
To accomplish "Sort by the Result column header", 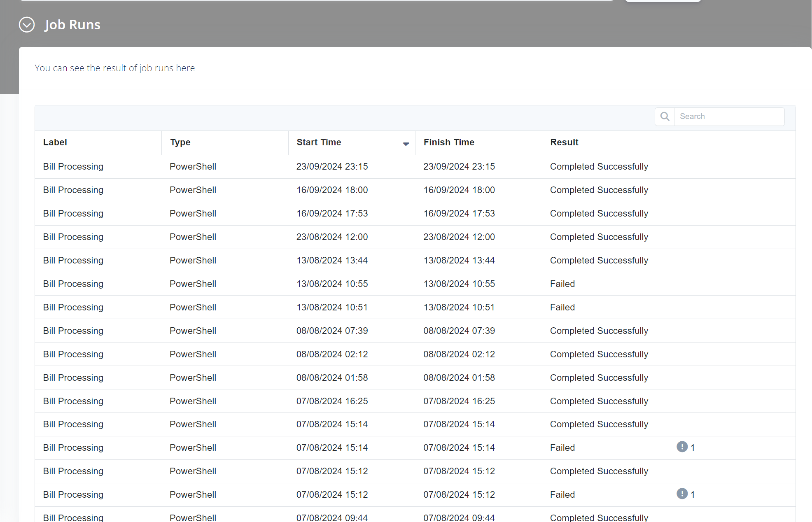I will 564,142.
